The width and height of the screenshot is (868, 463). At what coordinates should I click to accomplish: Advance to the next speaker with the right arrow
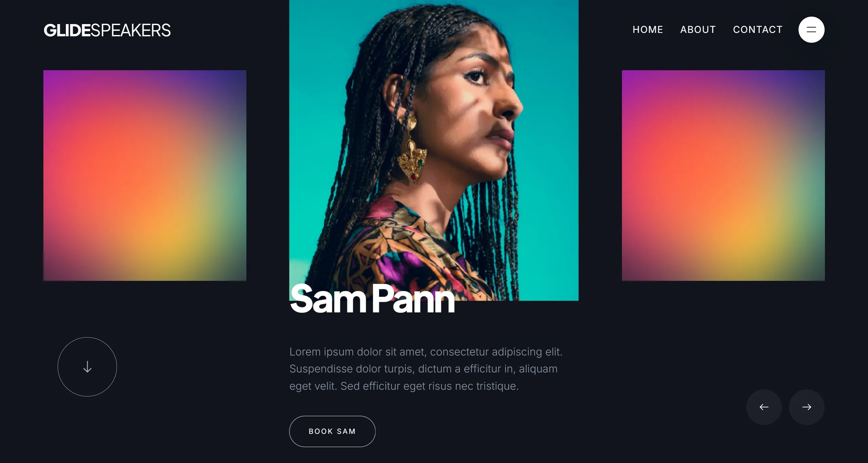pyautogui.click(x=807, y=407)
